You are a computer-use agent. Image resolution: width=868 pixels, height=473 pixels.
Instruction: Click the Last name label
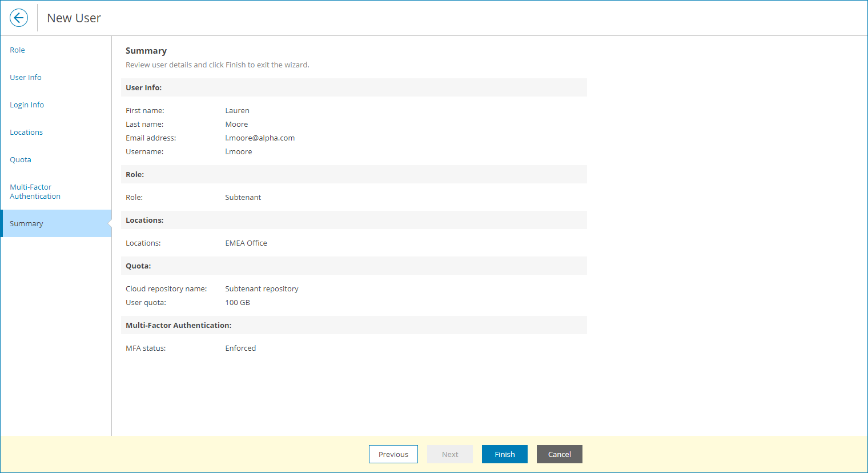click(x=144, y=124)
